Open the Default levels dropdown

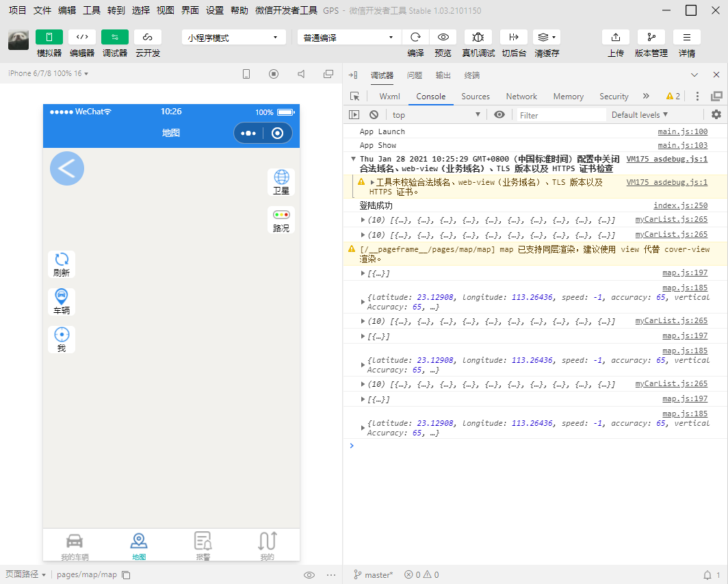[639, 115]
